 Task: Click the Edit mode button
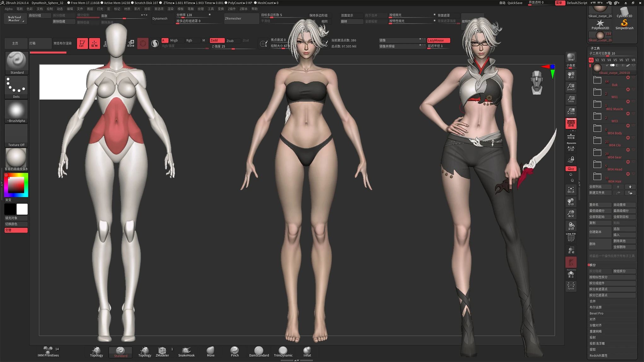(x=82, y=43)
